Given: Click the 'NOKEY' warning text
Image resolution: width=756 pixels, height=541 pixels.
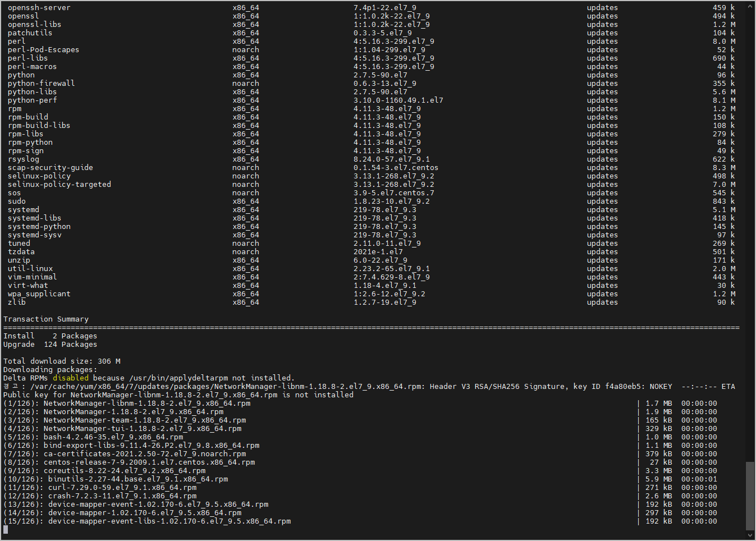Looking at the screenshot, I should point(661,387).
